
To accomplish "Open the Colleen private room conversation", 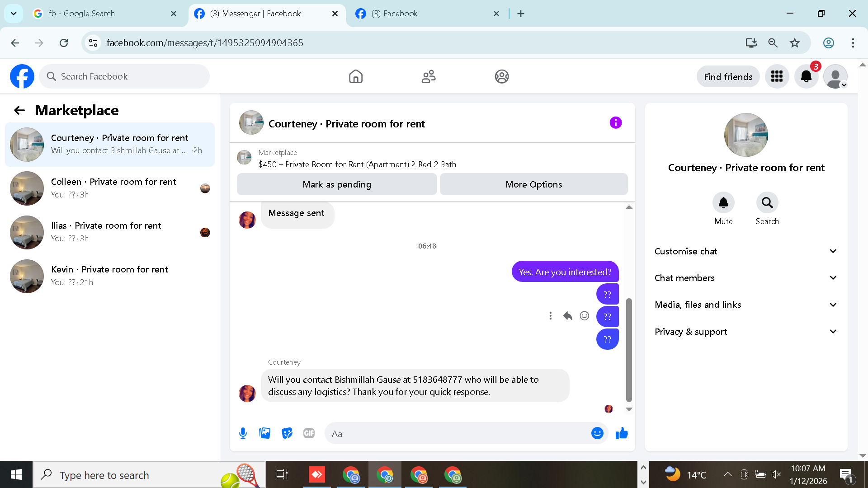I will [110, 188].
